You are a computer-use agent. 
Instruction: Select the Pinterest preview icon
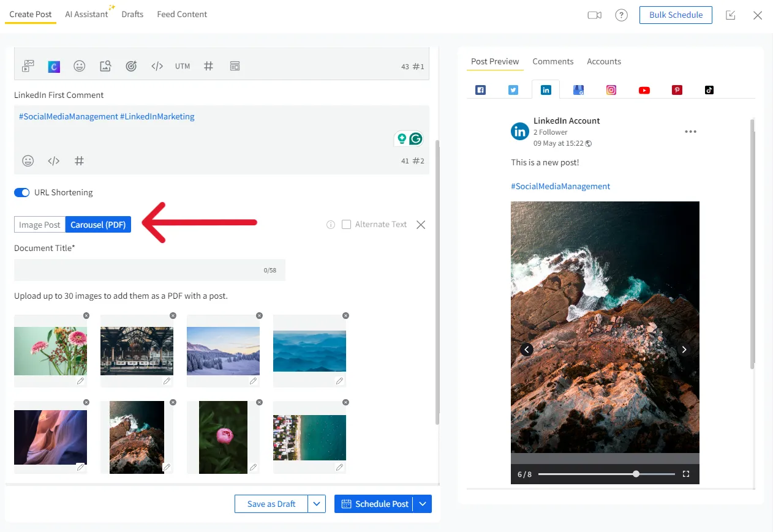pos(677,90)
